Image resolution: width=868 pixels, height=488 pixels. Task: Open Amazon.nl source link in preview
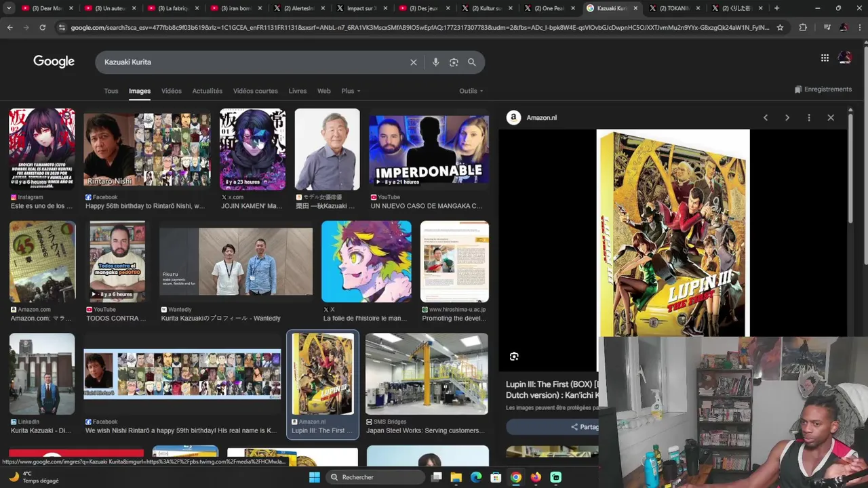click(532, 117)
